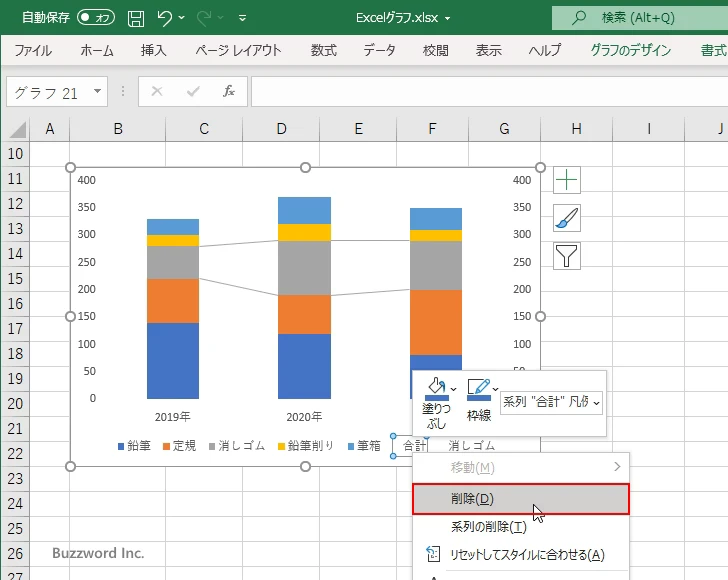Click the reset-to-match-style icon in menu
Viewport: 728px width, 580px height.
433,554
